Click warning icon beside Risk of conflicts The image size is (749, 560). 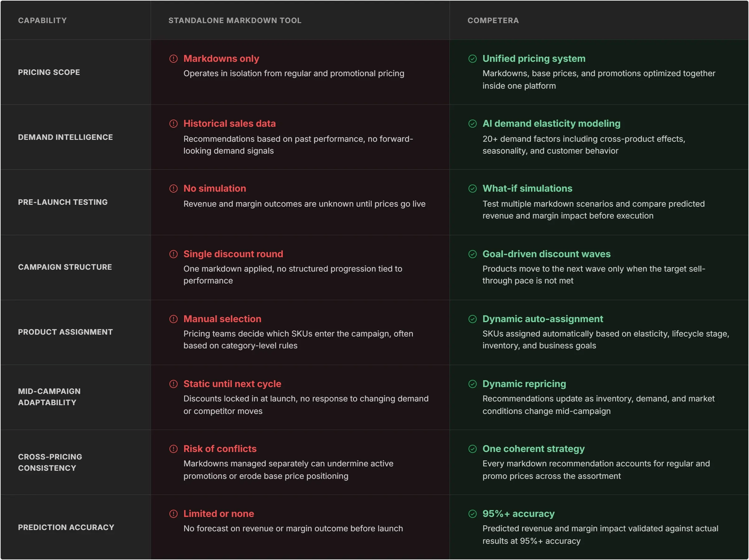pos(174,449)
